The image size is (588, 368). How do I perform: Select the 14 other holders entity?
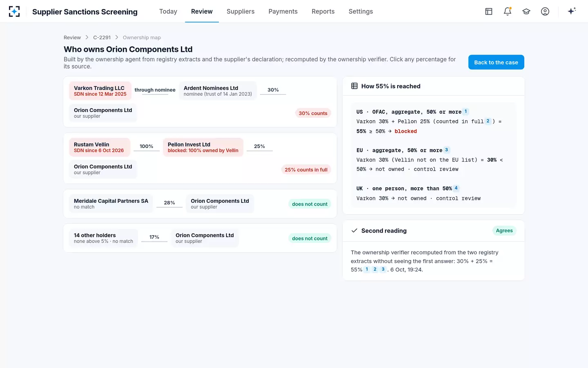(103, 238)
